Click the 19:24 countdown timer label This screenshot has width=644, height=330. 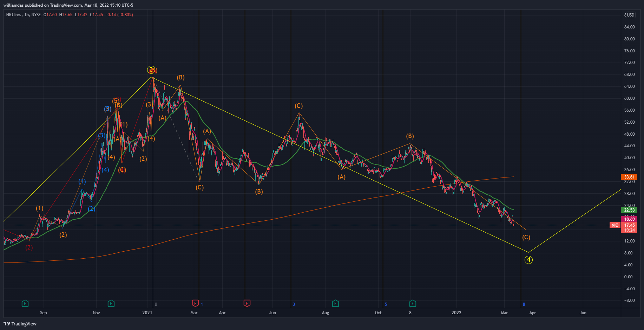pyautogui.click(x=629, y=230)
